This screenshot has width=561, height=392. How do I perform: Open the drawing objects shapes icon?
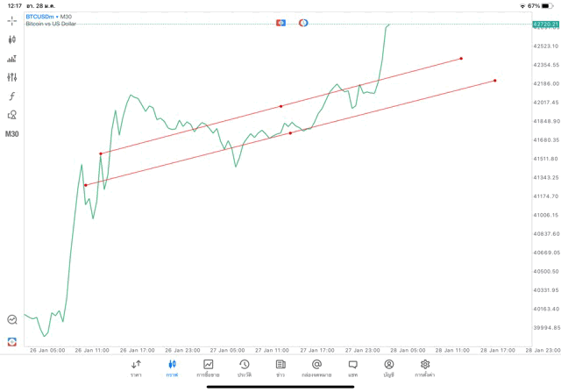click(12, 115)
